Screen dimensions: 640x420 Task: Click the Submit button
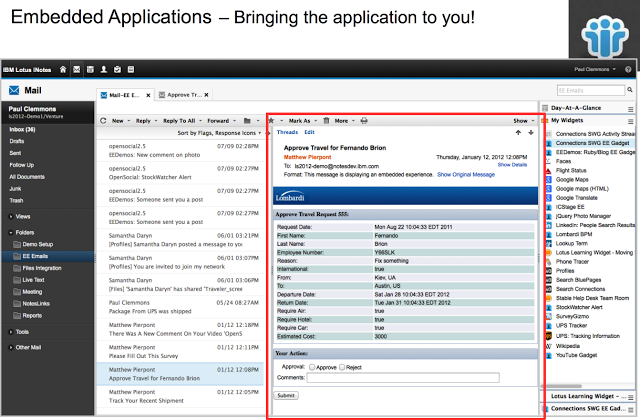(286, 396)
